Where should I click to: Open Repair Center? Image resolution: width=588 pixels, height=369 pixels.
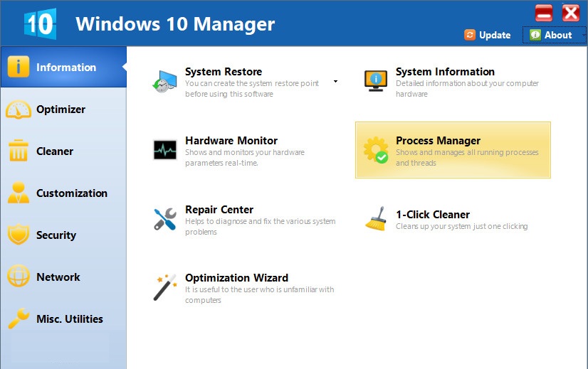tap(219, 210)
